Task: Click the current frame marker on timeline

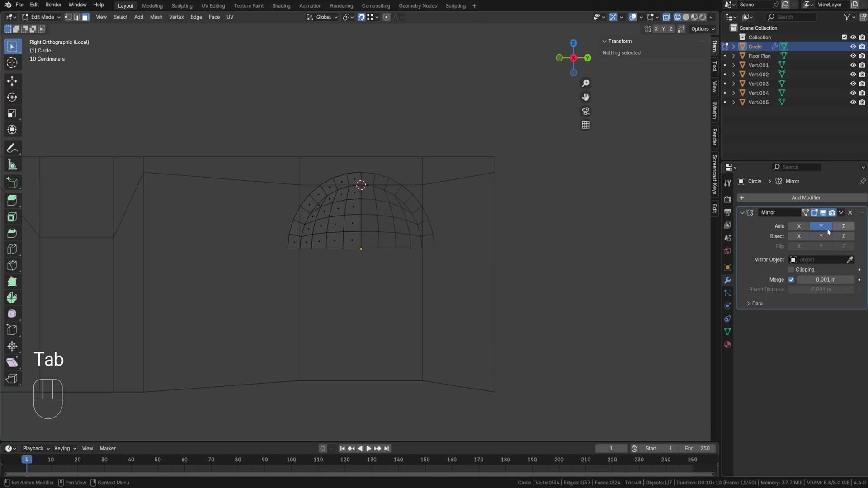Action: [27, 460]
